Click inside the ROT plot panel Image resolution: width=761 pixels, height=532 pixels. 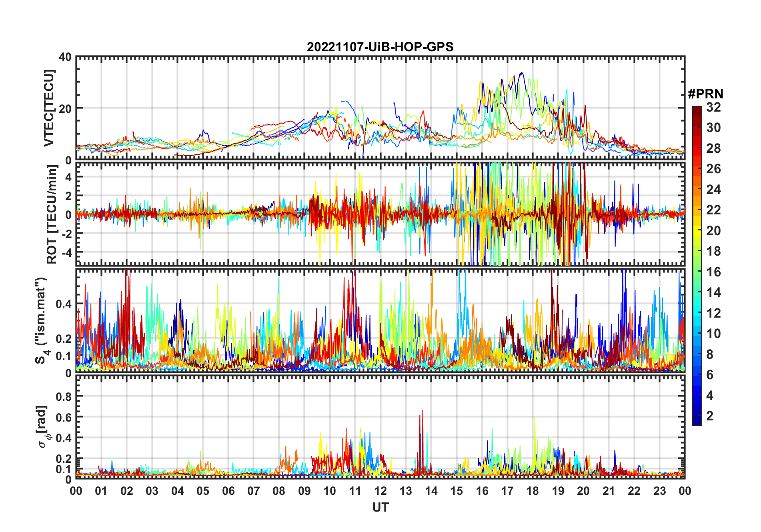[x=380, y=214]
